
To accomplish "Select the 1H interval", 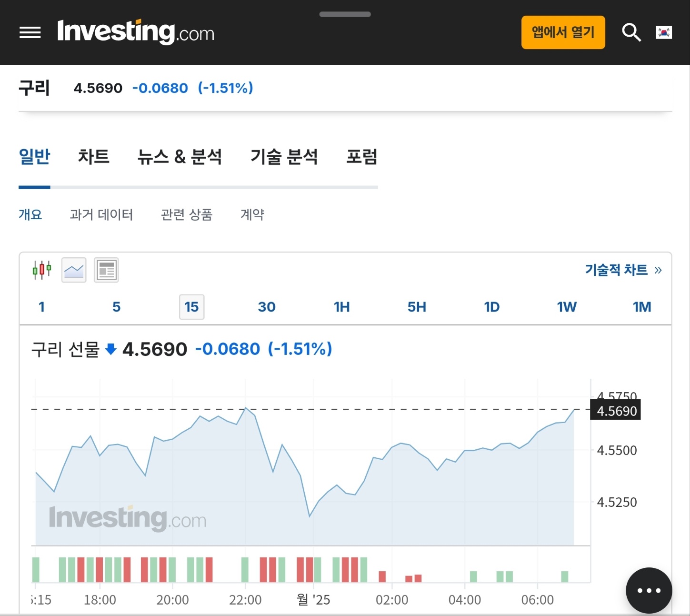I will point(342,307).
